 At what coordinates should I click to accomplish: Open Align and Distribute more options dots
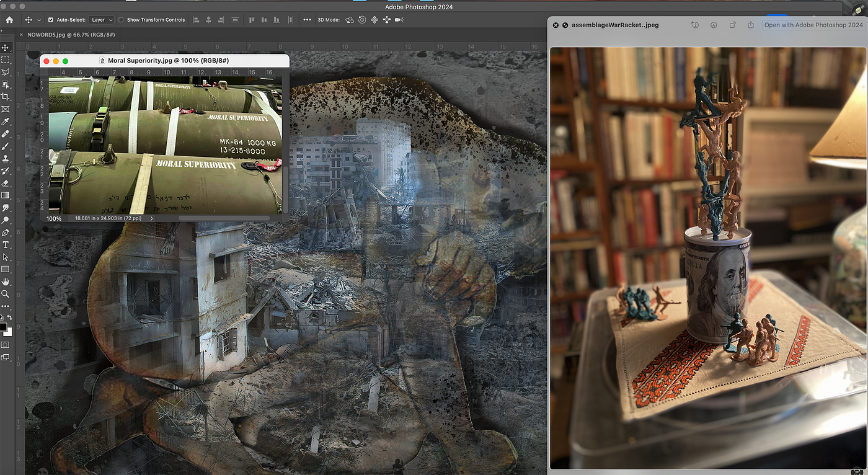pyautogui.click(x=307, y=20)
